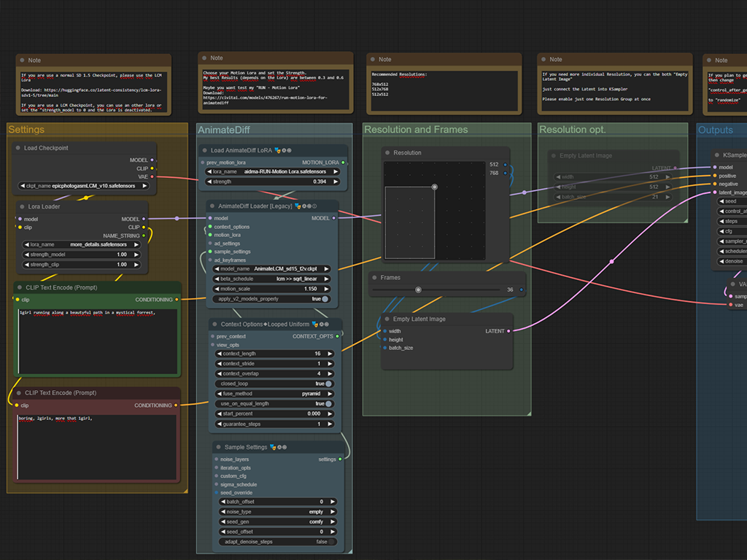747x560 pixels.
Task: Select the AnimateDiff group title
Action: pos(224,130)
